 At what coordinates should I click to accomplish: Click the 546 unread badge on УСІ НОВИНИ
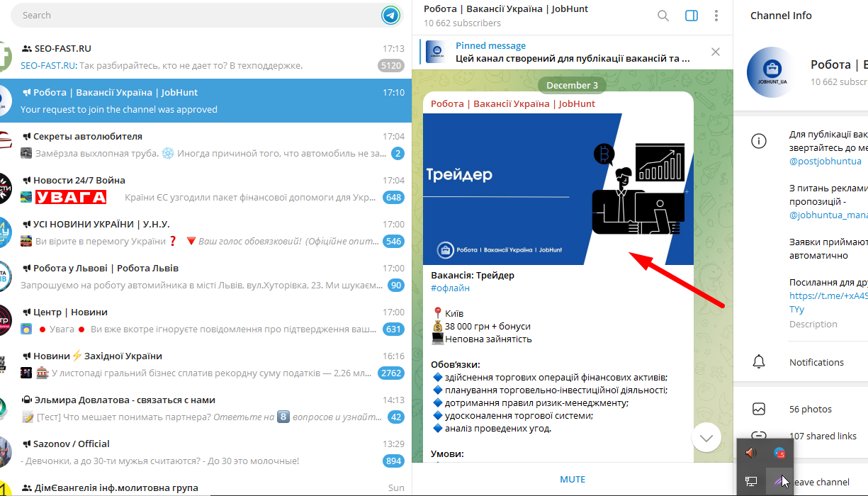point(393,242)
